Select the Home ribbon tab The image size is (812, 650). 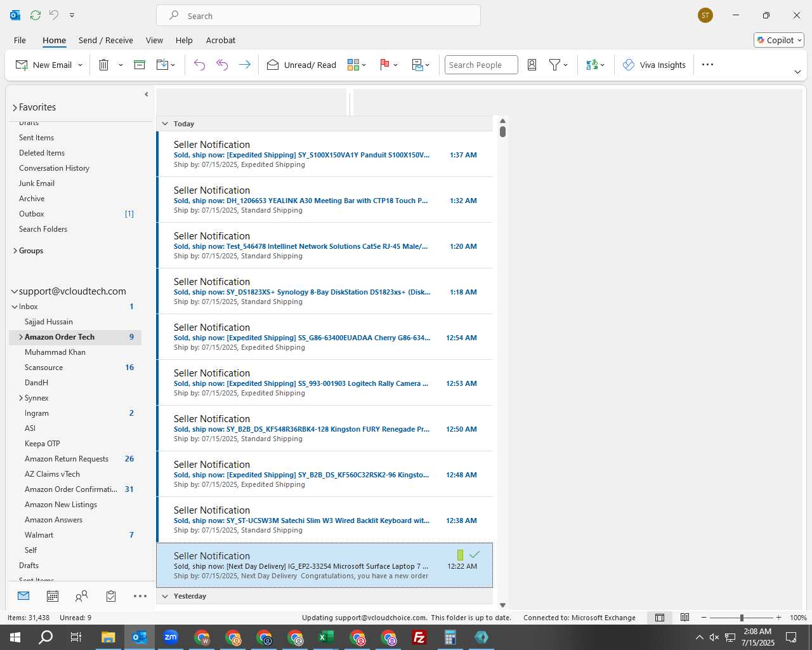pos(55,40)
